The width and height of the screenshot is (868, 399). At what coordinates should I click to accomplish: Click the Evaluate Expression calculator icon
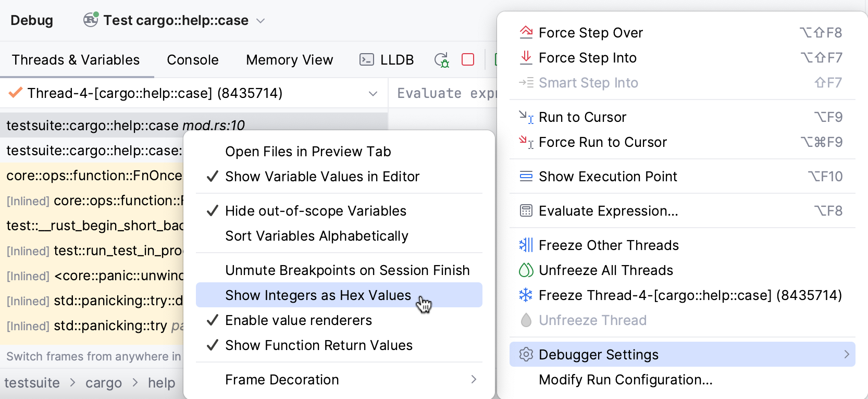[526, 211]
